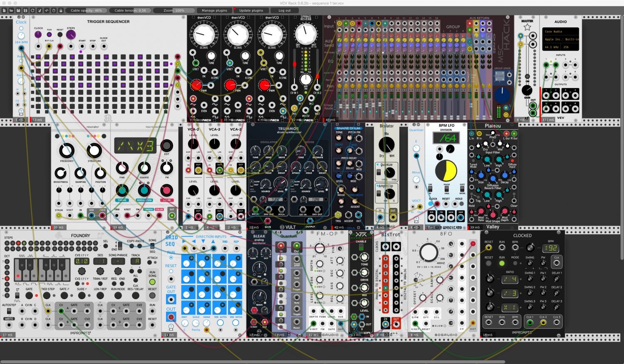Click the Bitulator Mix knob
This screenshot has height=364, width=624.
coord(386,145)
